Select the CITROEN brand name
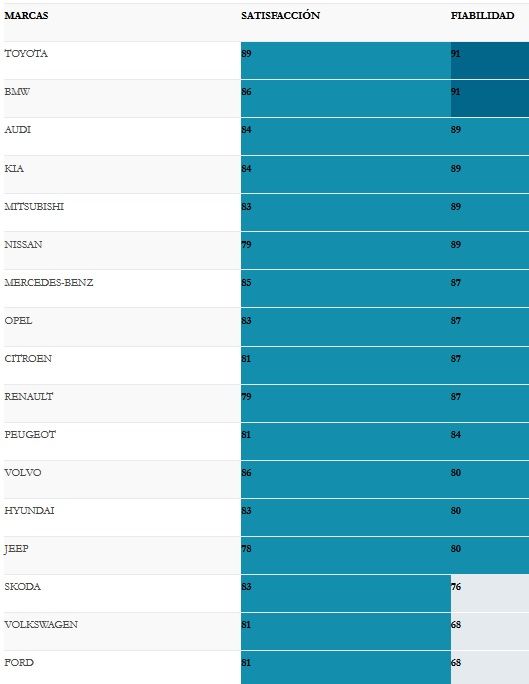Viewport: 529px width, 684px height. [28, 359]
